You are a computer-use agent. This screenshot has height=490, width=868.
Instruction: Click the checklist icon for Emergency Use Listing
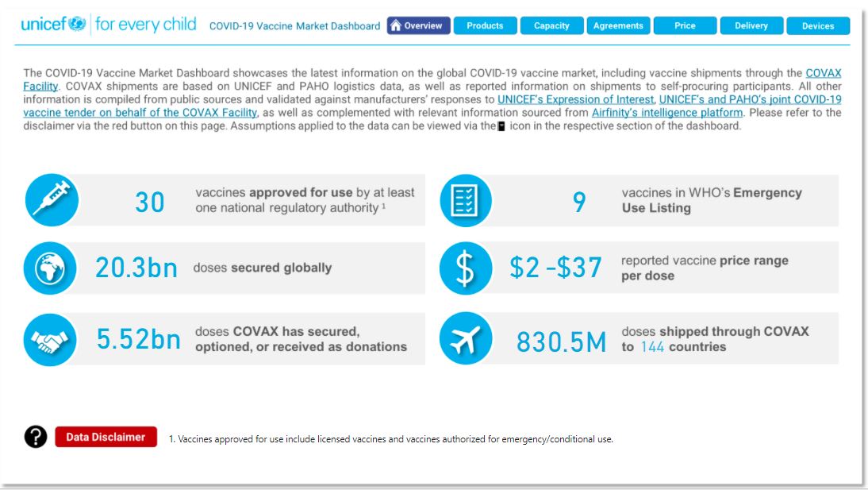click(466, 200)
